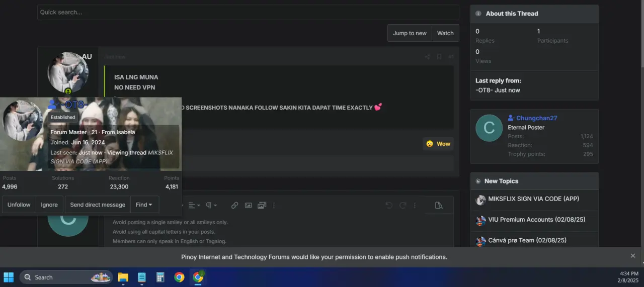644x287 pixels.
Task: Click the post number #1 link
Action: [451, 57]
